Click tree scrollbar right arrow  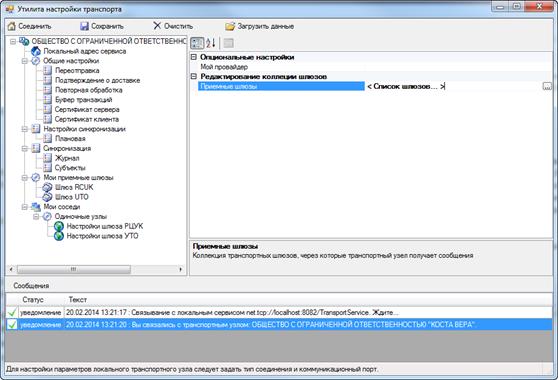click(x=180, y=269)
